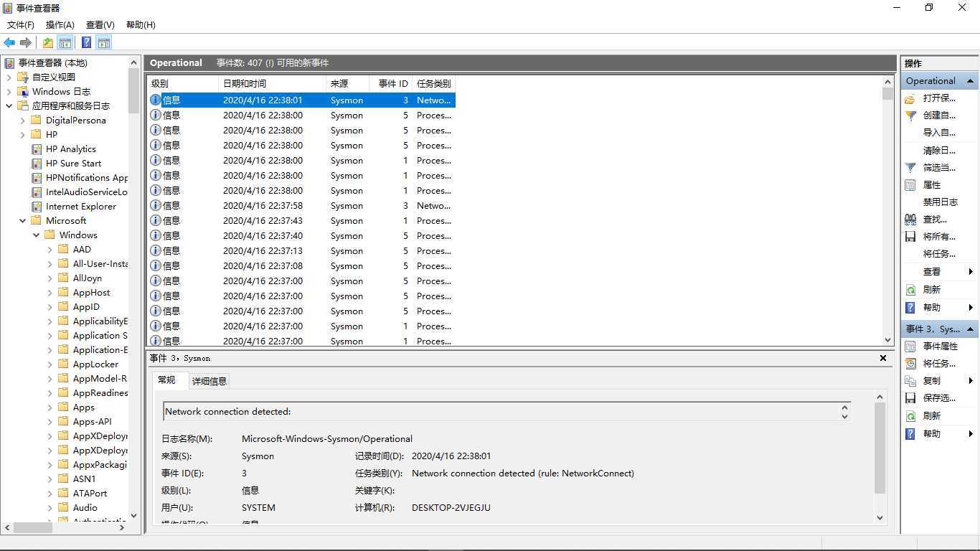
Task: Click the Network connection detected text box
Action: (507, 412)
